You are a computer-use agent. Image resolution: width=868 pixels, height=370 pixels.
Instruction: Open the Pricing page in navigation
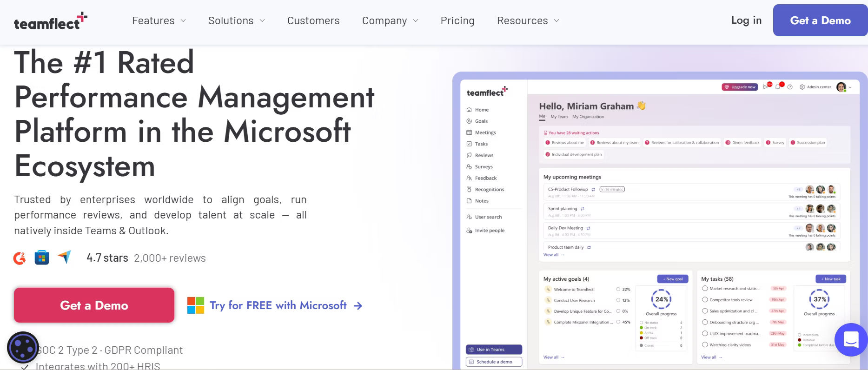[457, 21]
